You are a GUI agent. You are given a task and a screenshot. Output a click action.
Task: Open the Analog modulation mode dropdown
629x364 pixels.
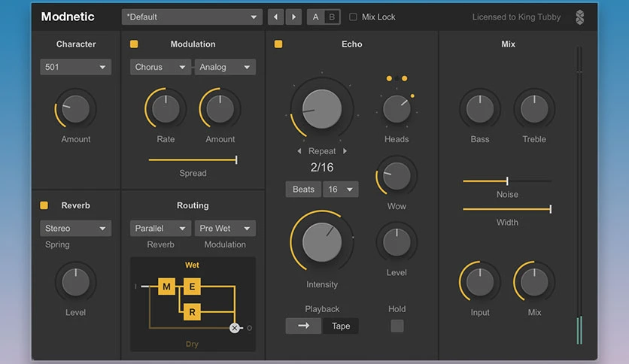point(225,67)
